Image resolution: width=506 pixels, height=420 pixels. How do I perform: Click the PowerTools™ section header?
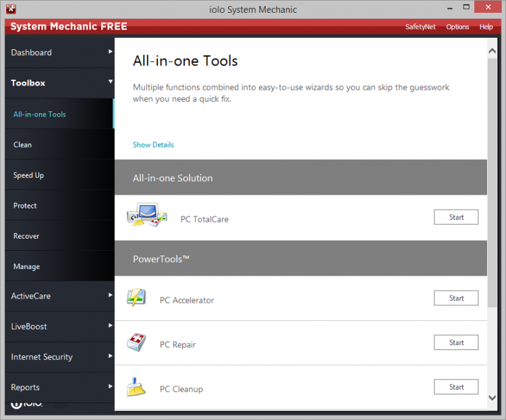[x=301, y=258]
